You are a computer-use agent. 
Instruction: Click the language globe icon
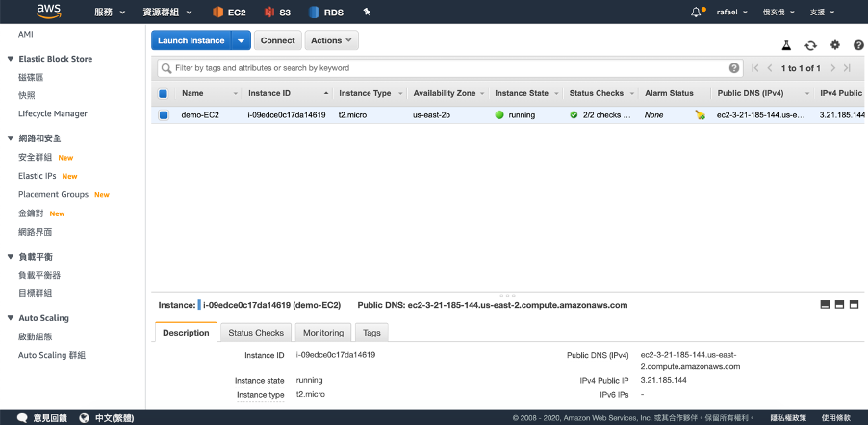84,418
